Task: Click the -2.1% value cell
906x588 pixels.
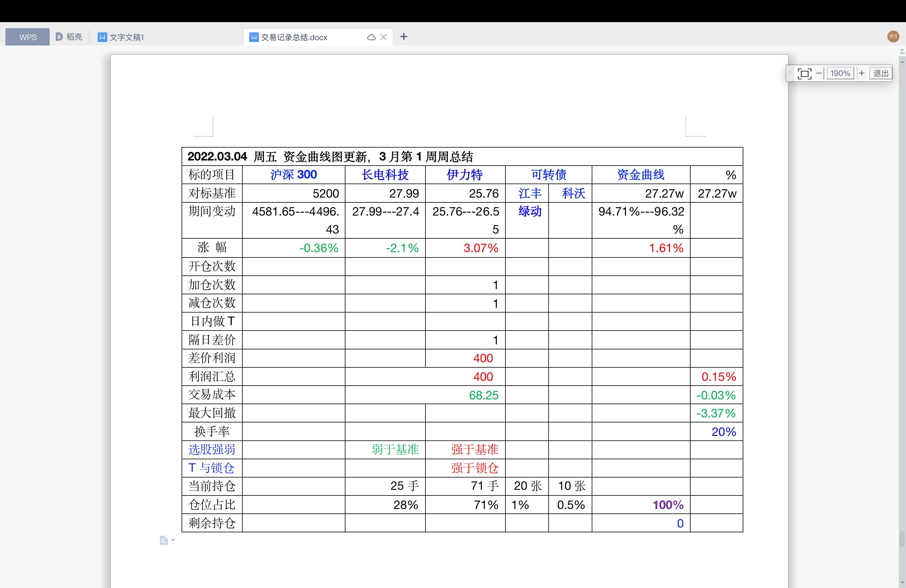Action: [385, 248]
